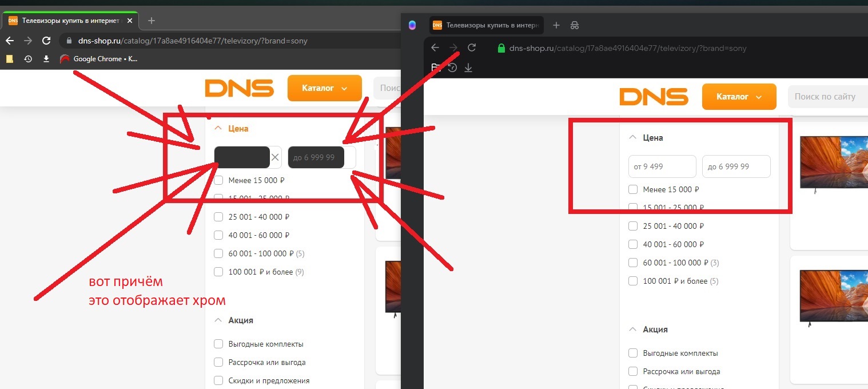This screenshot has height=389, width=868.
Task: Open Каталог dropdown in right window
Action: tap(739, 97)
